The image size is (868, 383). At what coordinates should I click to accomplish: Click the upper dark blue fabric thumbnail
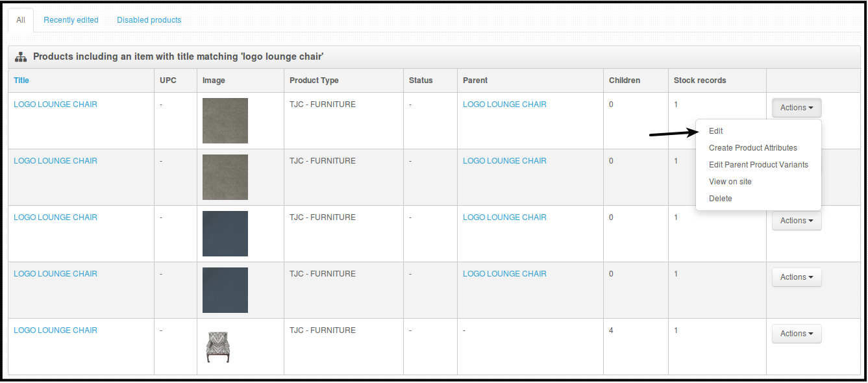click(x=225, y=234)
